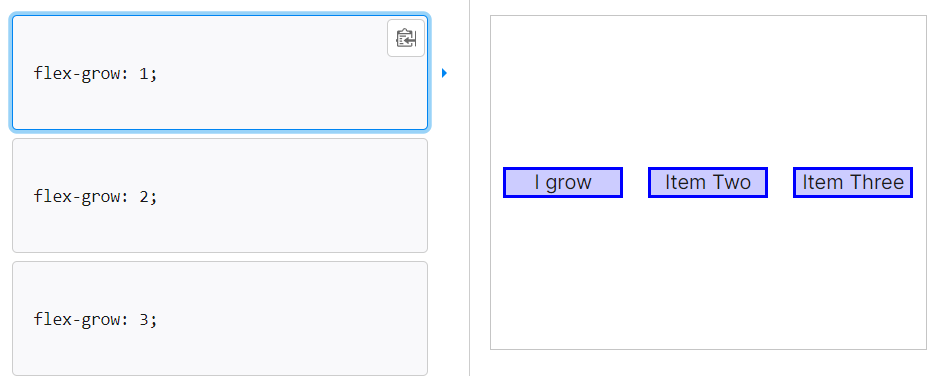Place cursor in 'flex-grow: 3;' code text

pyautogui.click(x=95, y=319)
